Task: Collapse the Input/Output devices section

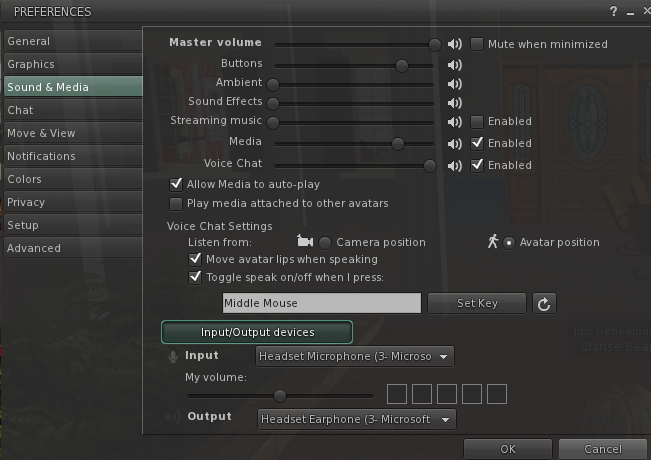Action: [257, 332]
